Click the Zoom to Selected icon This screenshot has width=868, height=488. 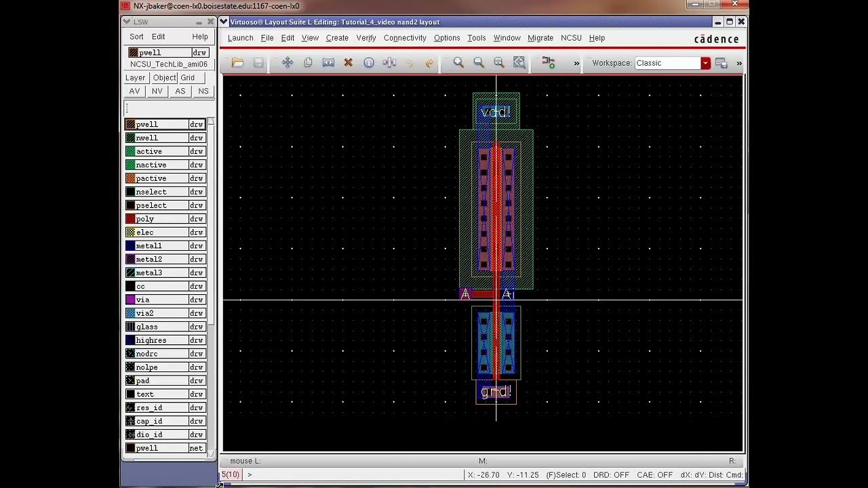[x=519, y=63]
